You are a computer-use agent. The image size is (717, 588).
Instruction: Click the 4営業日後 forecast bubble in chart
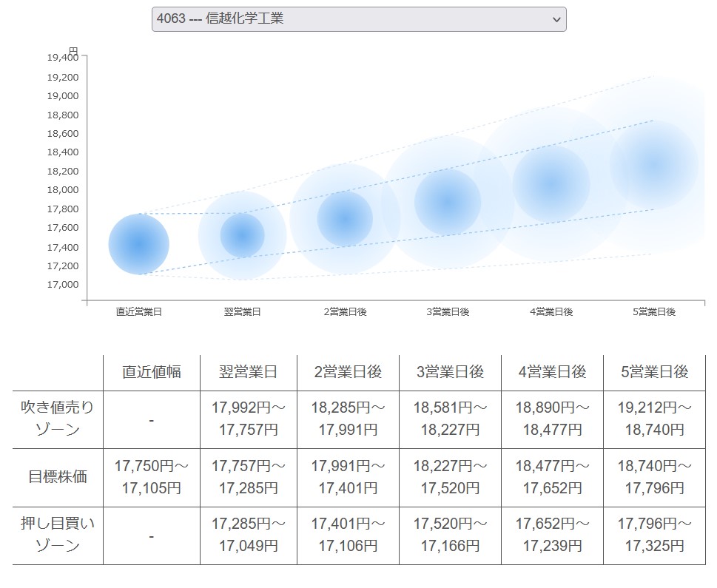click(x=551, y=184)
